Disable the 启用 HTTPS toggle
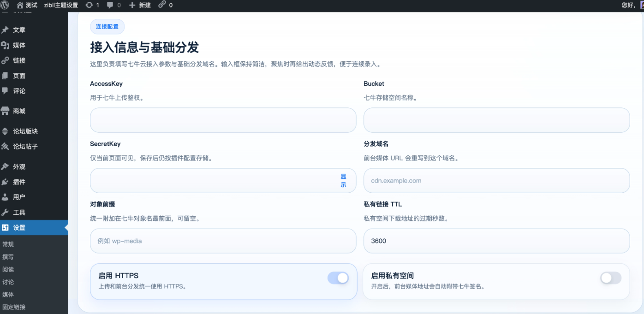644x314 pixels. [x=338, y=278]
